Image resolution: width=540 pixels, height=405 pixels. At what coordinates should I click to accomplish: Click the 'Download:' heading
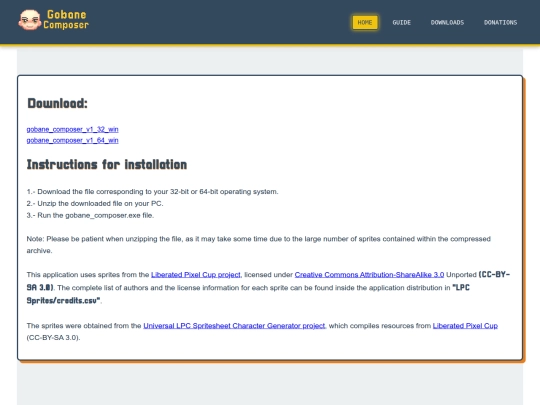tap(58, 103)
